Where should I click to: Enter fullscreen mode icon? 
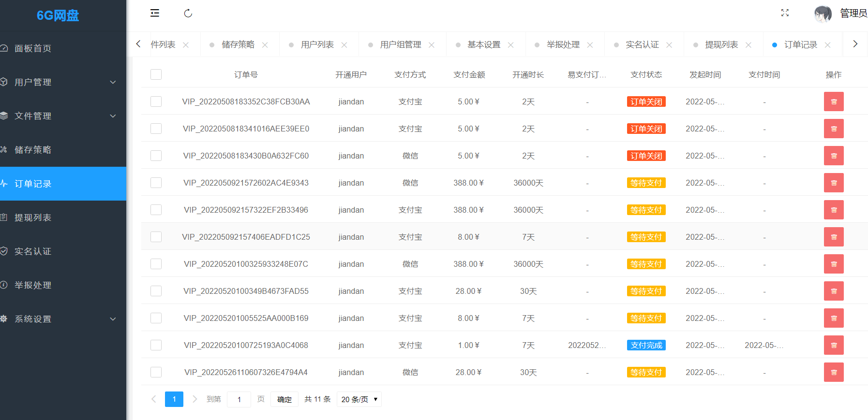[785, 13]
